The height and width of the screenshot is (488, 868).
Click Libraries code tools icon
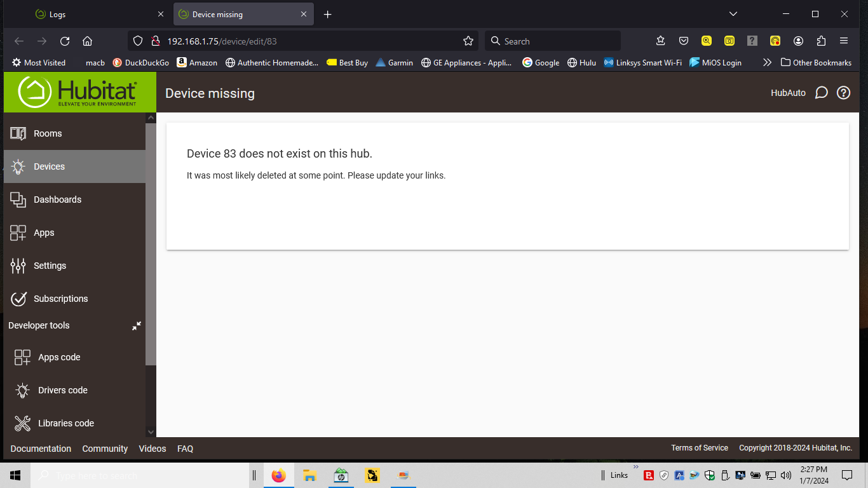[x=22, y=423]
